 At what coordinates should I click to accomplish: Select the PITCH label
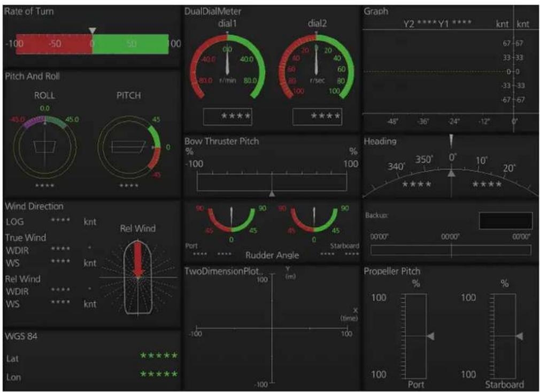tap(128, 95)
